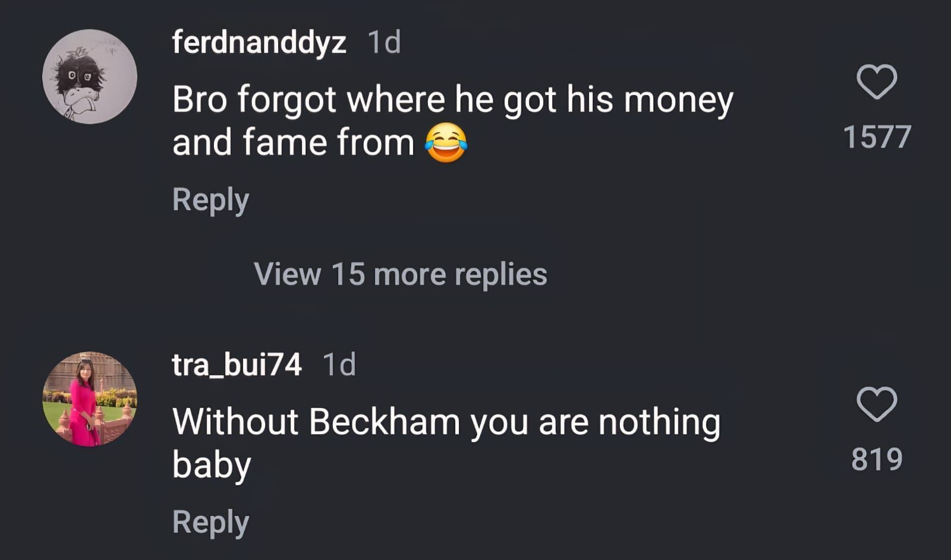Screen dimensions: 951x560
Task: Open ferdnanddyz's profile picture
Action: pos(90,77)
